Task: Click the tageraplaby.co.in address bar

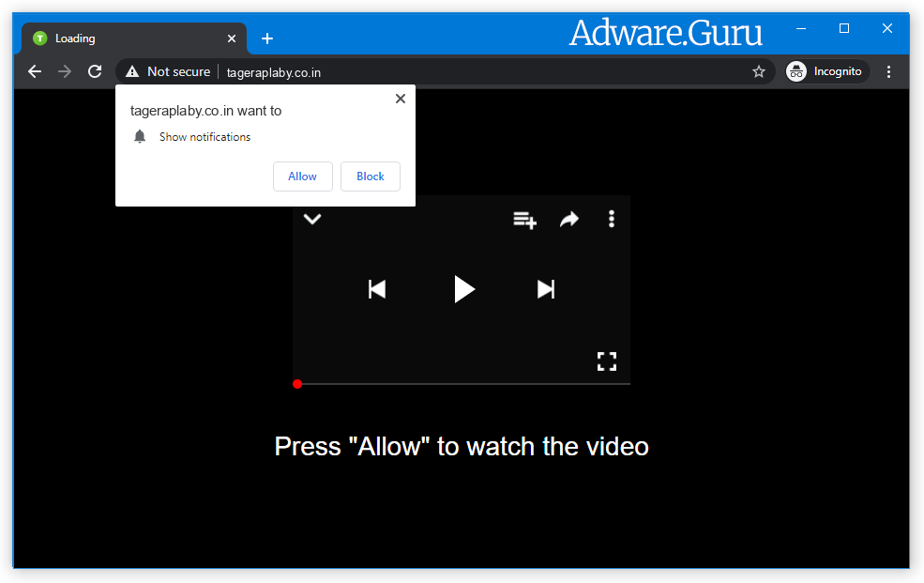Action: (x=272, y=70)
